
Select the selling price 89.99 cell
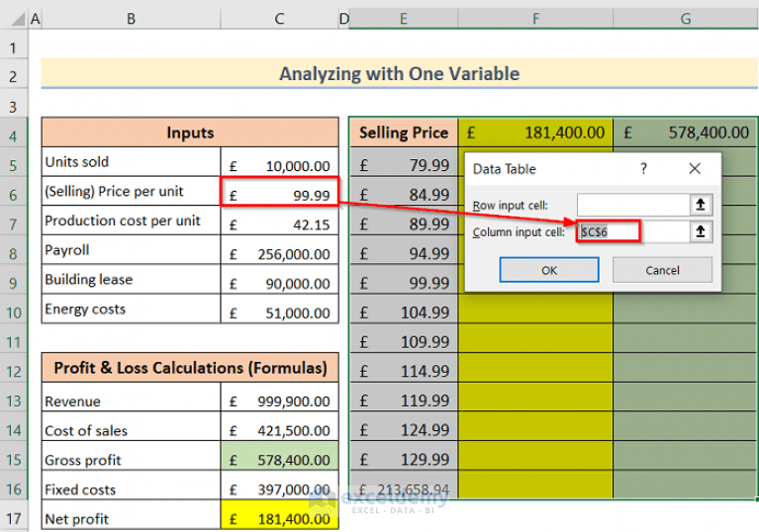click(x=404, y=221)
